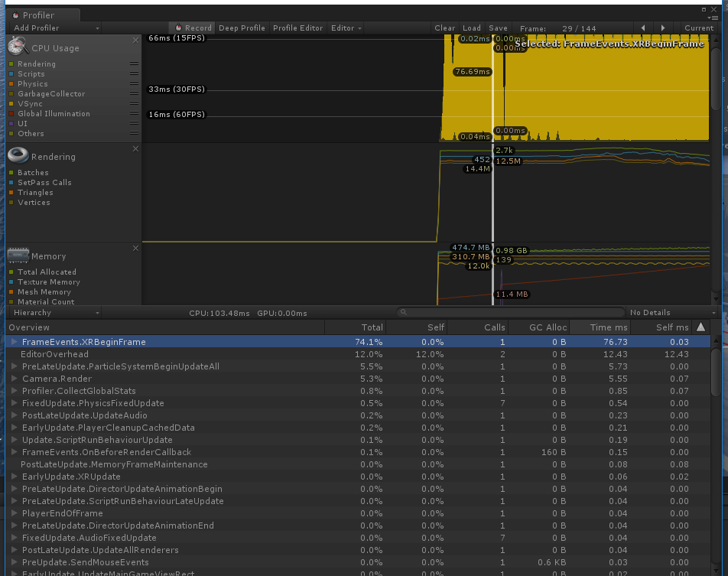Click the Rendering module globe icon

(x=18, y=155)
